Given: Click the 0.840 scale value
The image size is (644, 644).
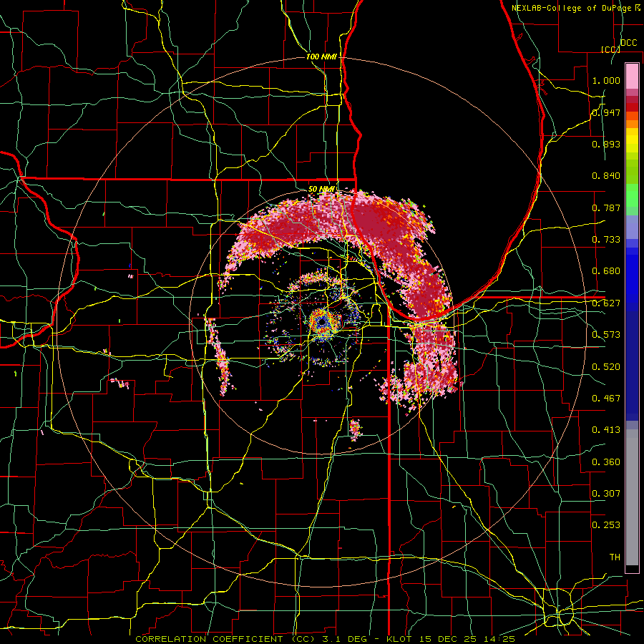Looking at the screenshot, I should pos(606,176).
